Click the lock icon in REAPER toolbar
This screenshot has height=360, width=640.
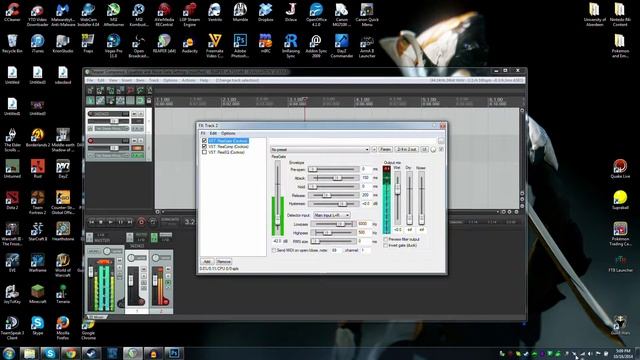pyautogui.click(x=149, y=100)
